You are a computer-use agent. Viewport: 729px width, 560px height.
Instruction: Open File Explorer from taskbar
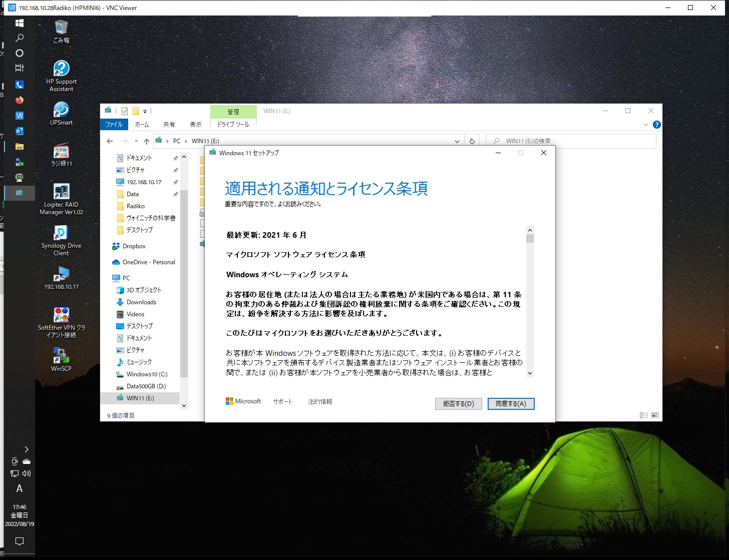(20, 147)
